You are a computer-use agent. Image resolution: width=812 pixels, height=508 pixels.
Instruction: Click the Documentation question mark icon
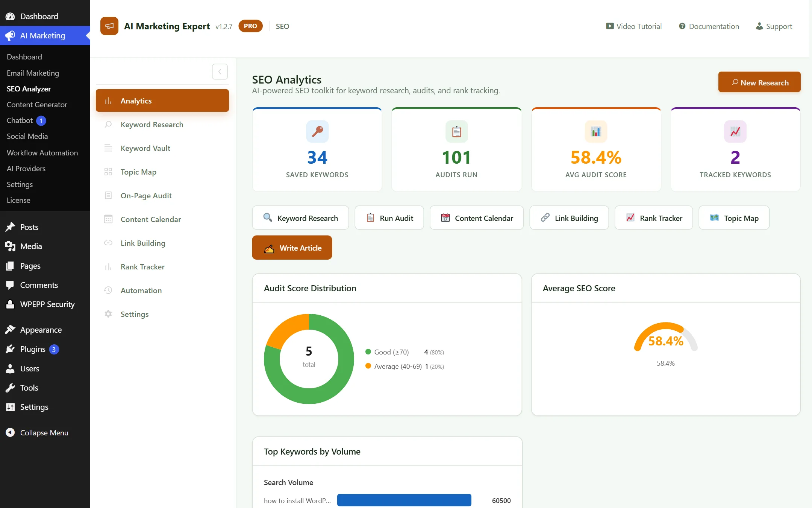coord(682,26)
